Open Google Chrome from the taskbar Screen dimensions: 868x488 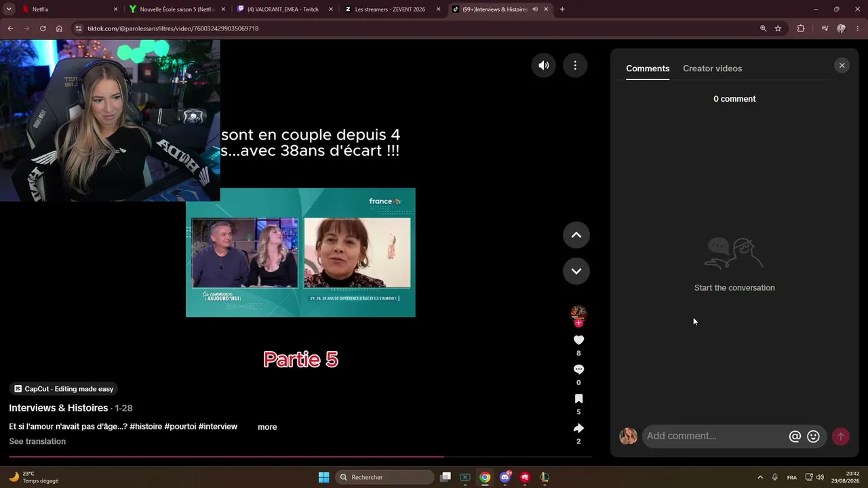485,477
